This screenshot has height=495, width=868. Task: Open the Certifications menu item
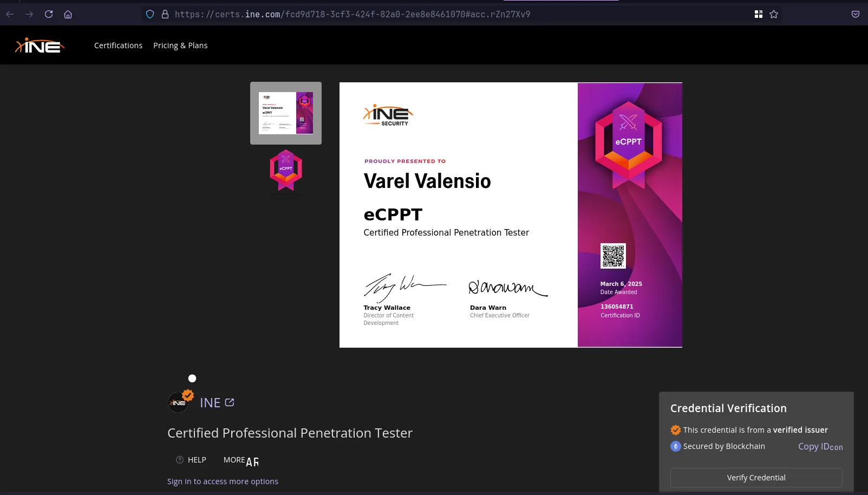click(x=118, y=45)
